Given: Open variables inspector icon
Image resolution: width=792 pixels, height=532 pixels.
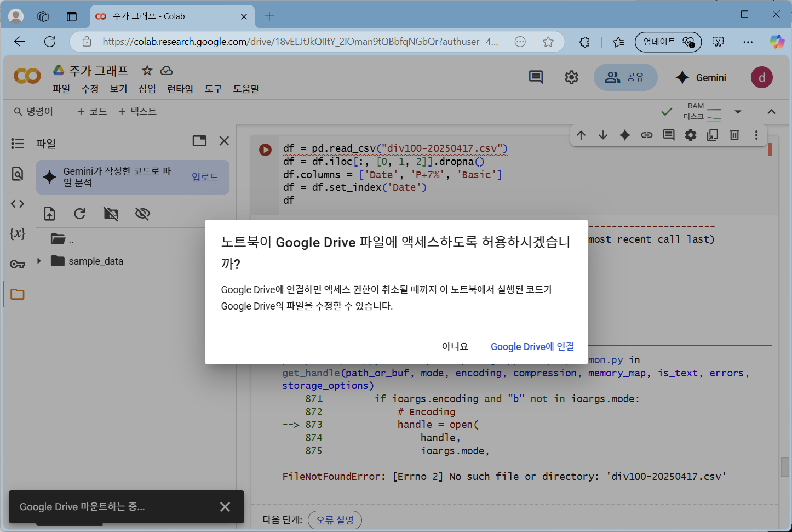Looking at the screenshot, I should point(18,233).
